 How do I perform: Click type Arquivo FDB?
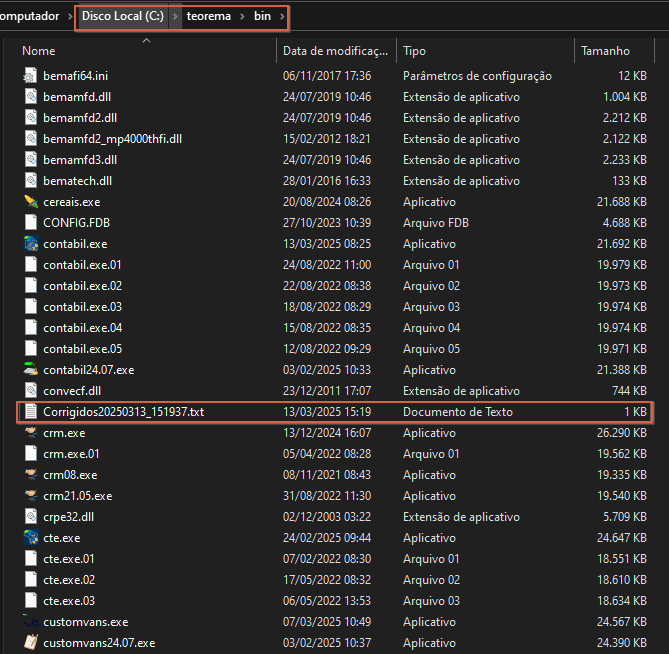click(x=436, y=223)
